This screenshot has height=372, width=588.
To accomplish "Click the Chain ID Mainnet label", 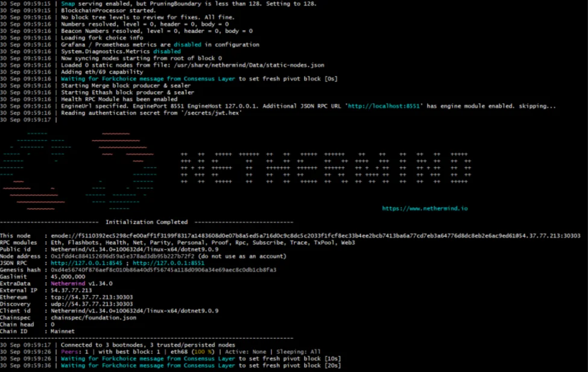I will click(x=62, y=331).
